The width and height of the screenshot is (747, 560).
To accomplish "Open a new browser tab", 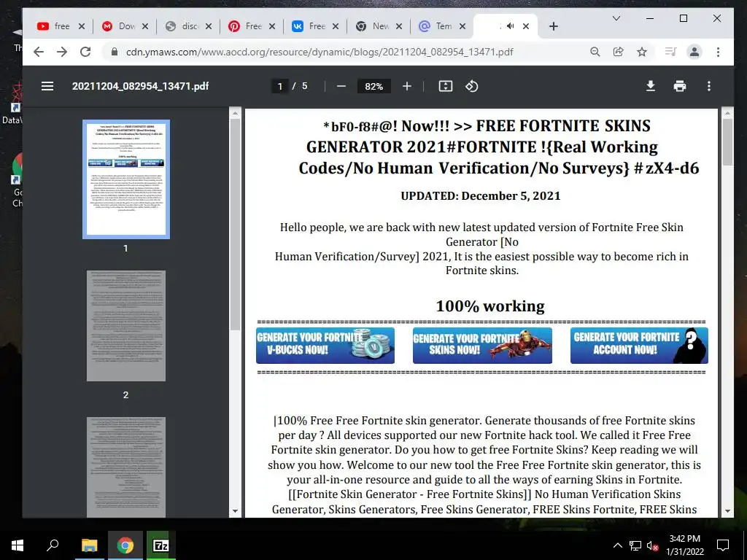I will click(553, 26).
